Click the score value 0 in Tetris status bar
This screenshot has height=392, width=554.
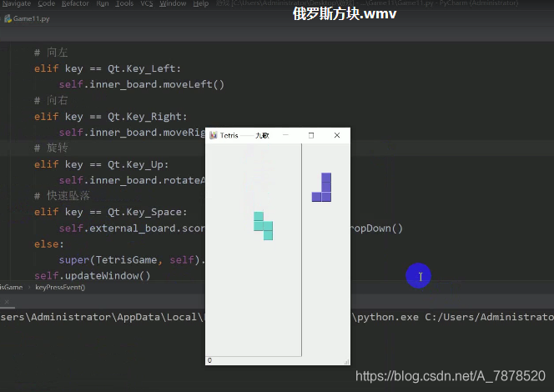click(210, 360)
